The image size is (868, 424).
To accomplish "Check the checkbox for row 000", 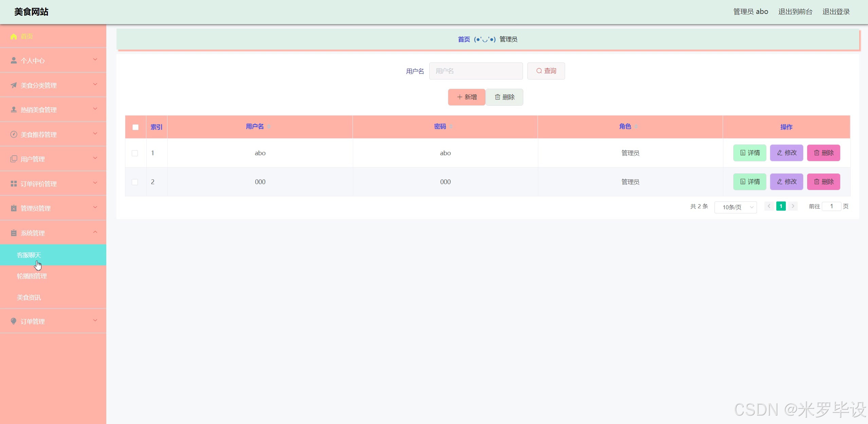I will [135, 182].
